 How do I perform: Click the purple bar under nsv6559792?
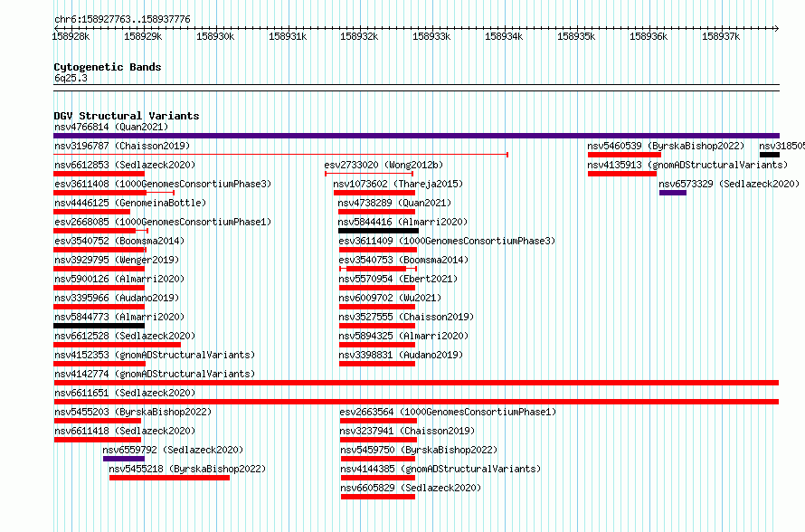tap(124, 459)
